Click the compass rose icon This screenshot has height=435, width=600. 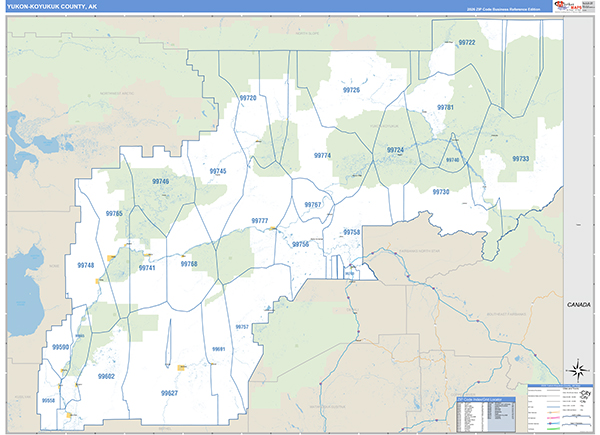[x=578, y=370]
